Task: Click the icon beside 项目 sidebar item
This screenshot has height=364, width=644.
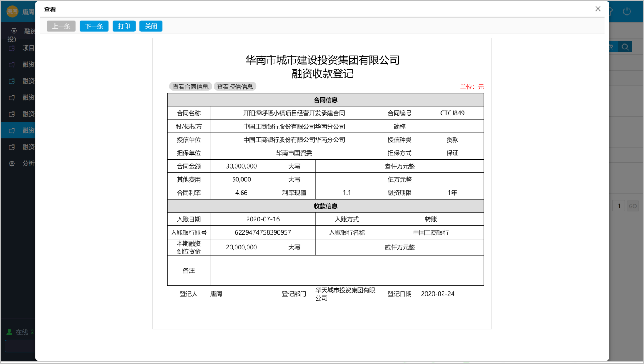Action: tap(12, 48)
